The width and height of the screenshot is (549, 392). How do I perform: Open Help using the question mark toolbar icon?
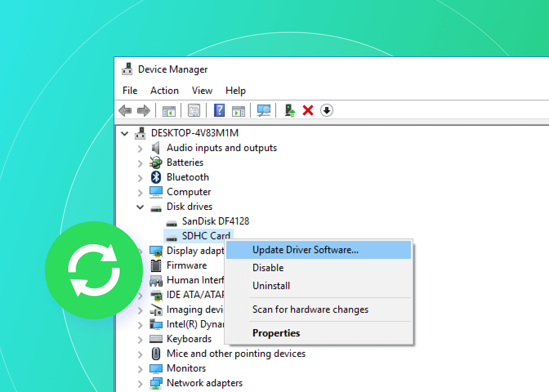pyautogui.click(x=219, y=110)
